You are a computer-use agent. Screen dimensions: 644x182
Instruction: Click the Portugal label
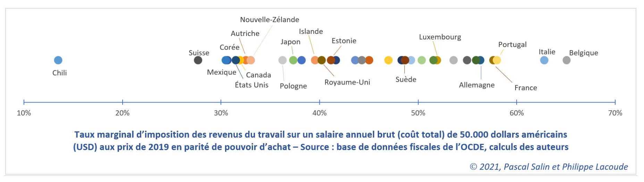[x=512, y=45]
